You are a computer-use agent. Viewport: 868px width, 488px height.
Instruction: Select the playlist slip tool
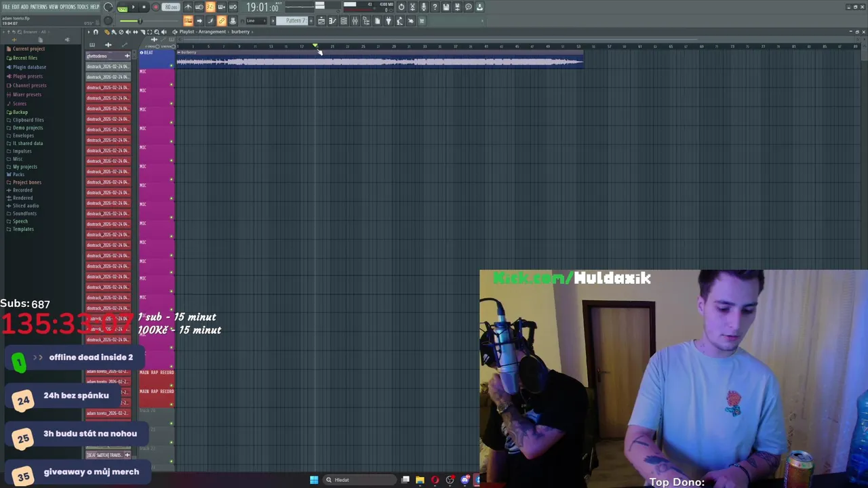pyautogui.click(x=135, y=32)
